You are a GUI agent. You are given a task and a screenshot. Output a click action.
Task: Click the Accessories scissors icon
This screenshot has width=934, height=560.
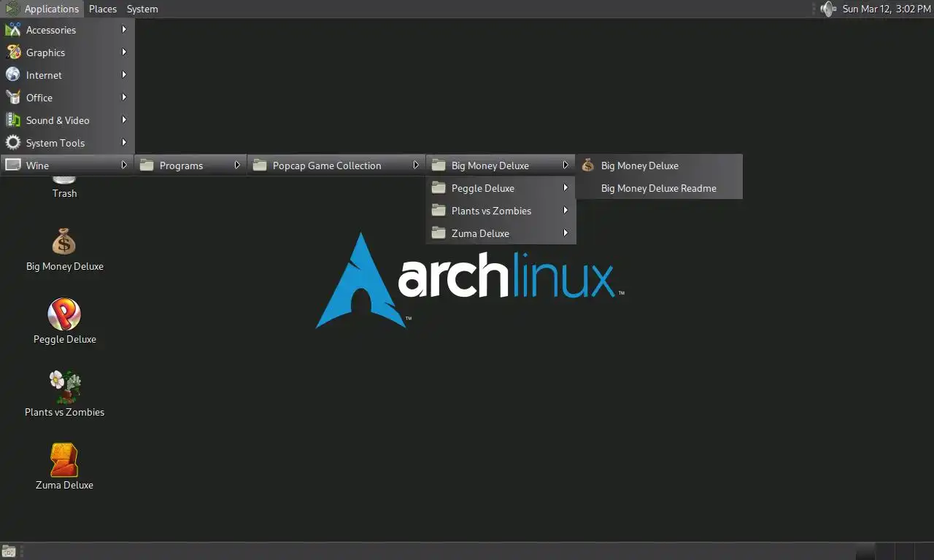pos(13,30)
